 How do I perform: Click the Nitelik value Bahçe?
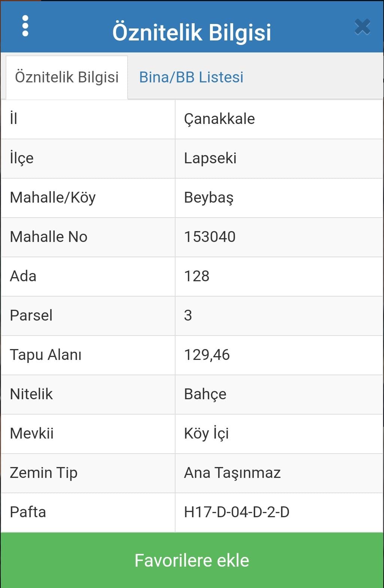tap(205, 394)
